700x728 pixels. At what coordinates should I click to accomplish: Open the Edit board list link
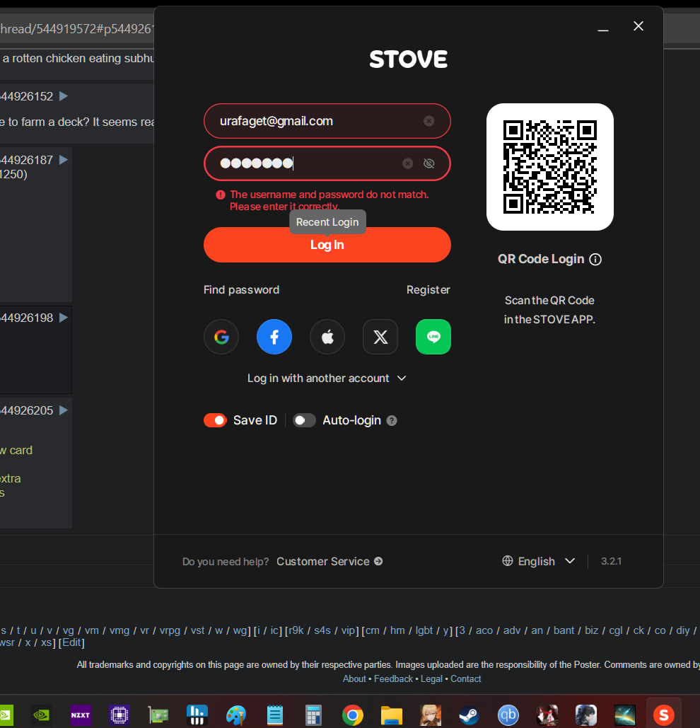(71, 642)
